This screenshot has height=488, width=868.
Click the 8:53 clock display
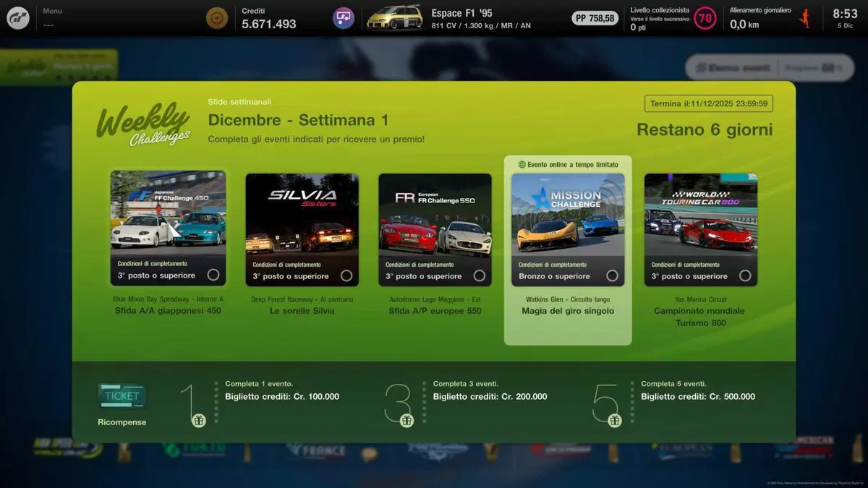tap(845, 14)
